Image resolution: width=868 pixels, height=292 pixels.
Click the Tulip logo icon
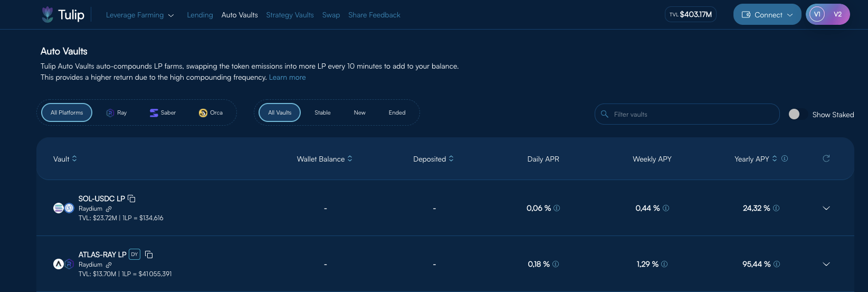[47, 15]
